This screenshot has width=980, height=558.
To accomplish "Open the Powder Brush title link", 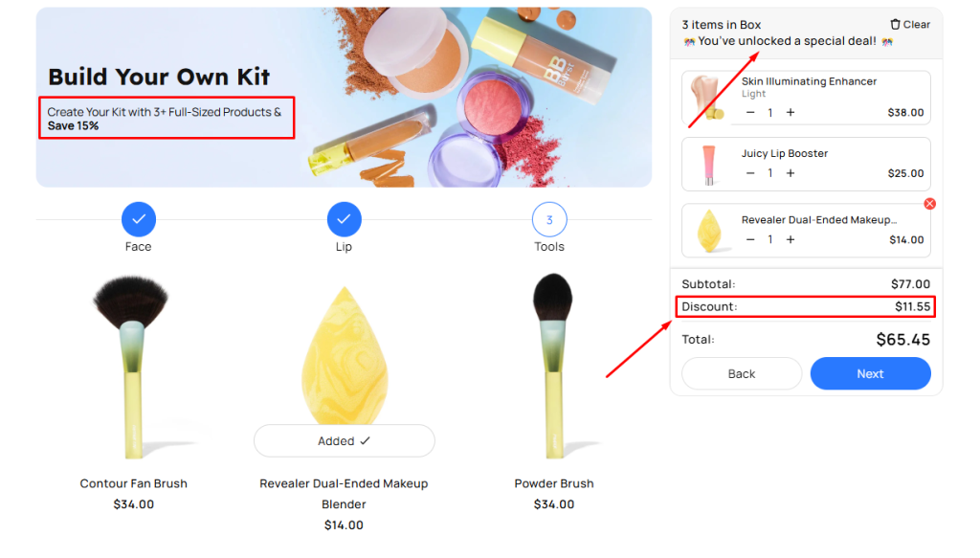I will point(554,484).
